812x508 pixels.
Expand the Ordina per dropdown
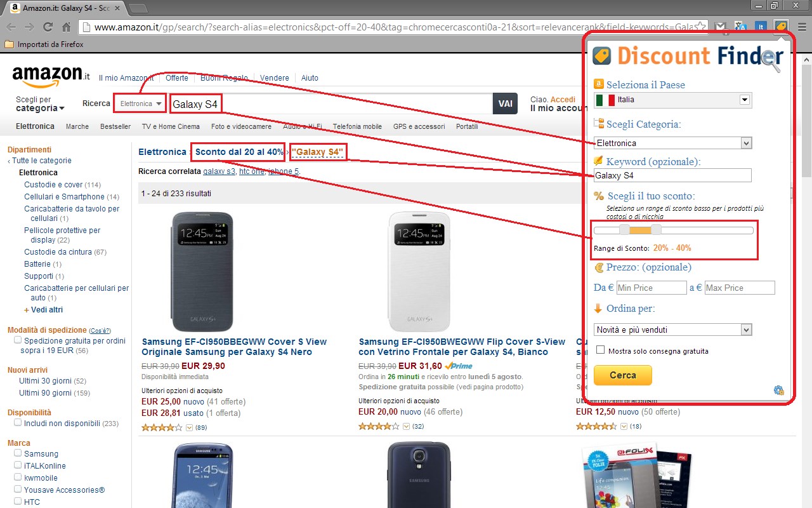coord(672,330)
